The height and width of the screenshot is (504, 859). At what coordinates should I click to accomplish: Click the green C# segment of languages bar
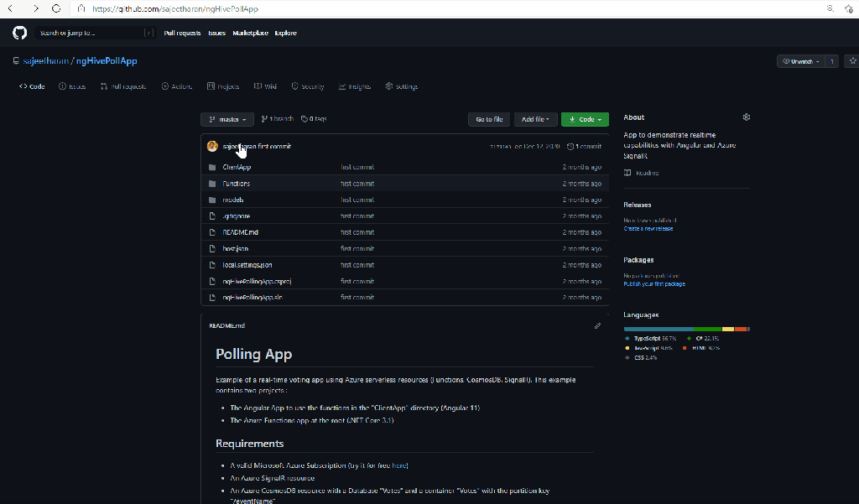coord(708,330)
